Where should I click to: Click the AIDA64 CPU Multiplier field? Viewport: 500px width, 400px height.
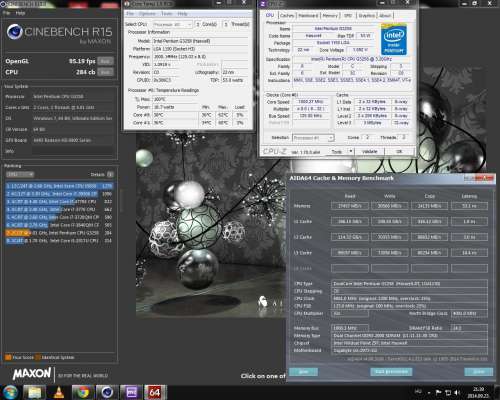350,314
